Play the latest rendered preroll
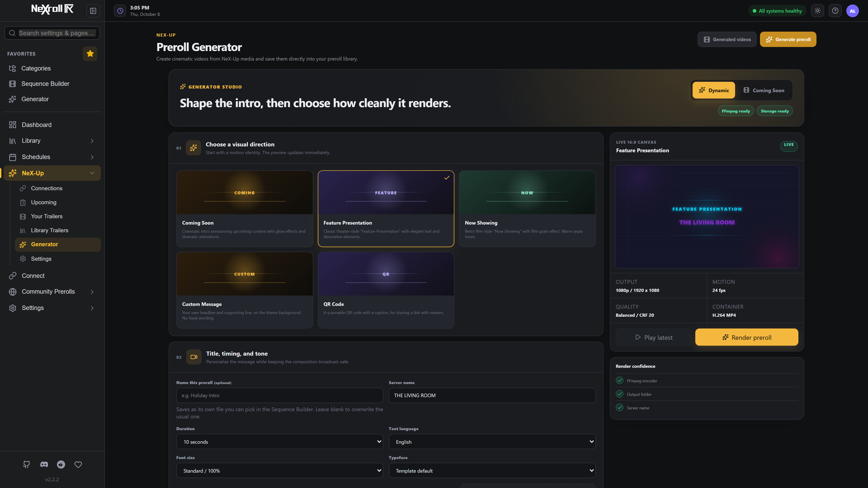Viewport: 868px width, 488px height. pos(654,337)
